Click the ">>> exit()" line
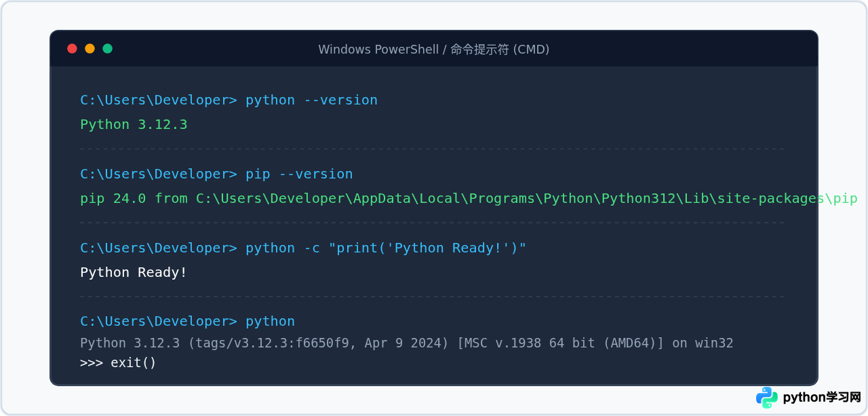The image size is (868, 416). coord(118,362)
